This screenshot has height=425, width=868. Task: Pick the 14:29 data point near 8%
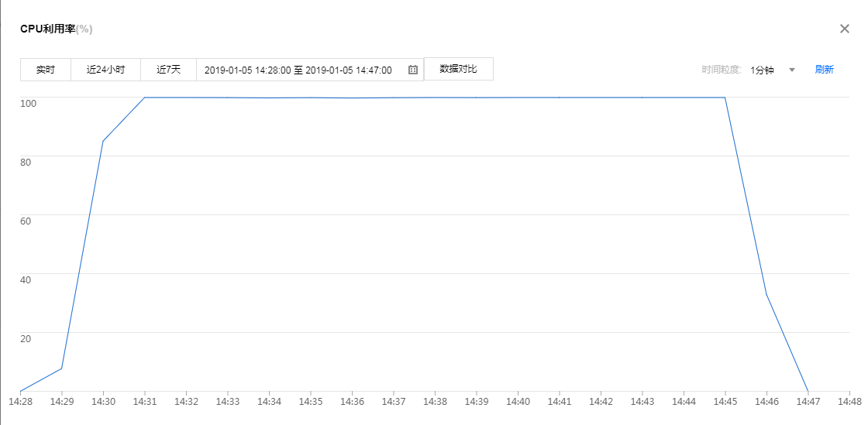62,368
